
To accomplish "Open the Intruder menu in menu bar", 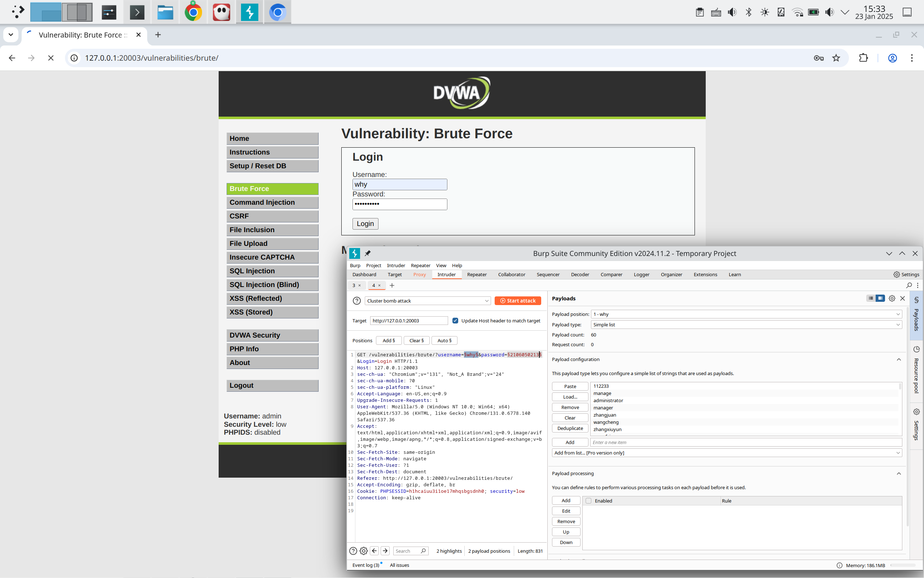I will [x=395, y=265].
